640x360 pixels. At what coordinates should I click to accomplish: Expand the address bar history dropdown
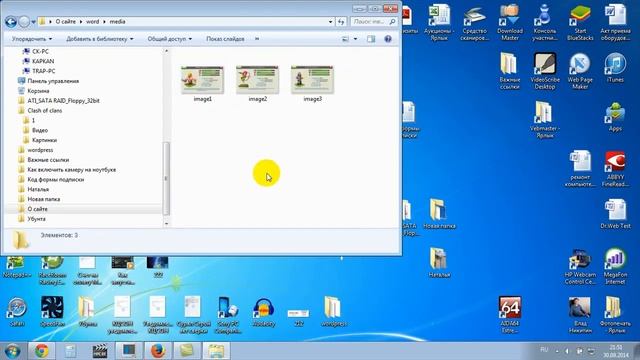[x=331, y=22]
